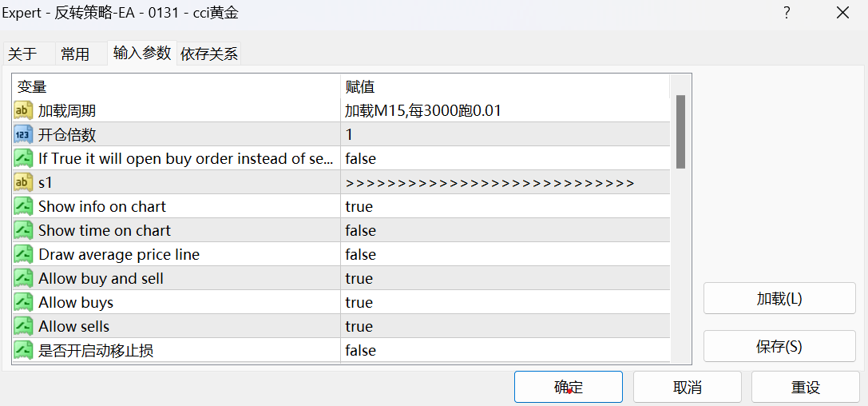Click value 加载M15,每3000跑0.01

423,111
